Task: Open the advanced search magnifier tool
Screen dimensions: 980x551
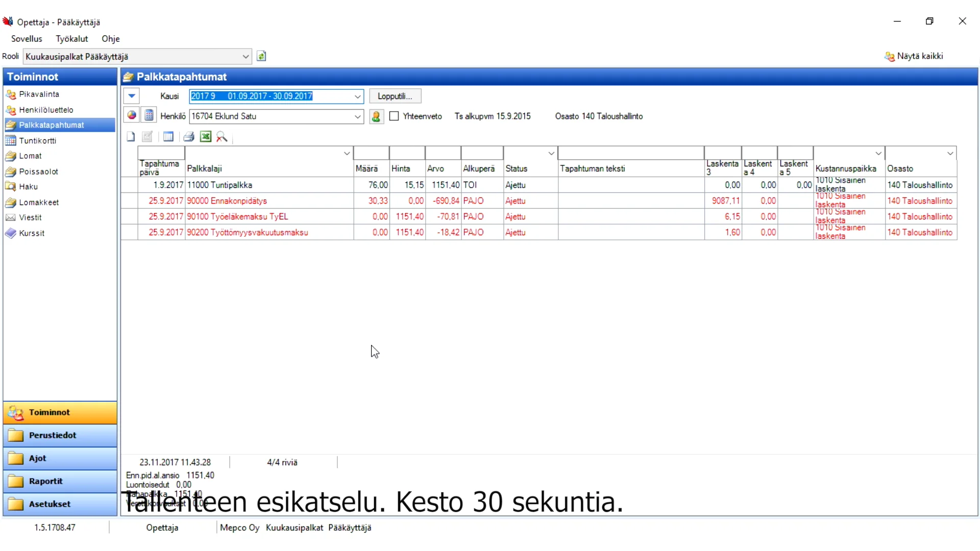Action: 222,136
